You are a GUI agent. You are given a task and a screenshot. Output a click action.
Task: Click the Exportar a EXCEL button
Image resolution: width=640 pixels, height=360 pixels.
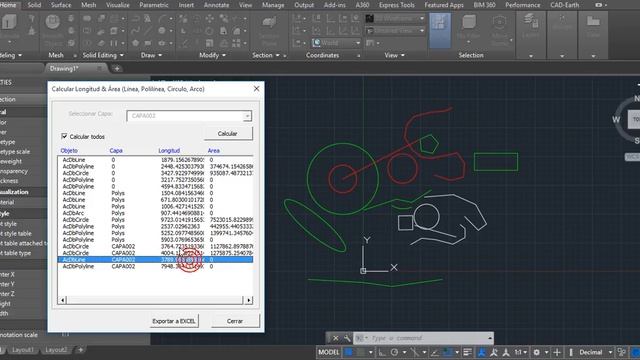174,321
